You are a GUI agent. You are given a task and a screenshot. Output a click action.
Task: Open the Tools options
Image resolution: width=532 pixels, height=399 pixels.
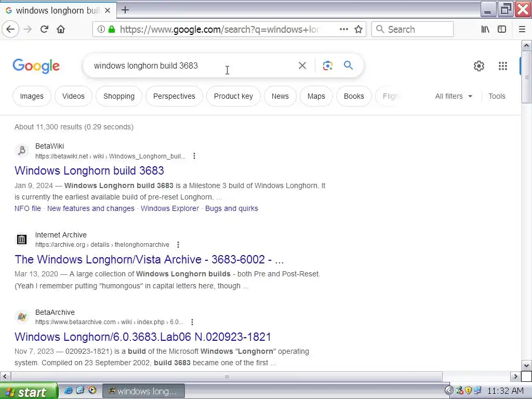(x=497, y=96)
